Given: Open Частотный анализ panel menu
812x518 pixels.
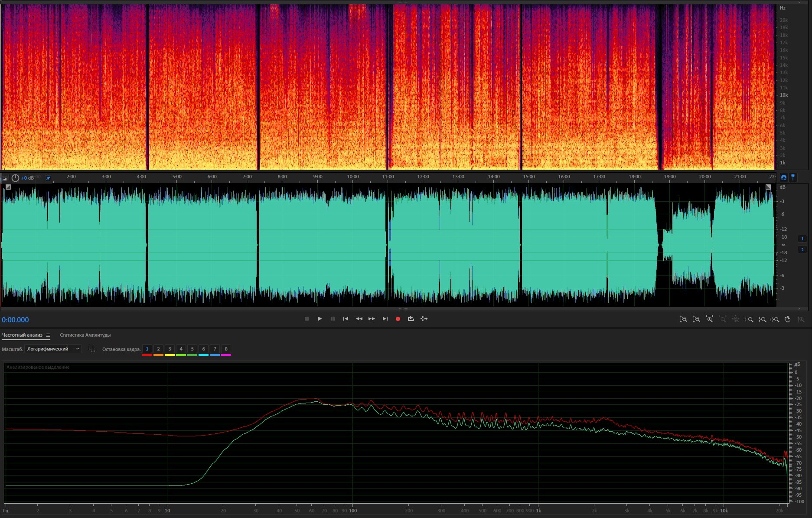Looking at the screenshot, I should [48, 335].
